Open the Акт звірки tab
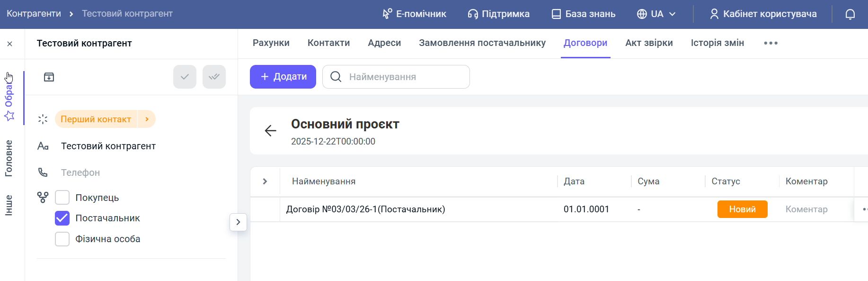 click(x=649, y=43)
